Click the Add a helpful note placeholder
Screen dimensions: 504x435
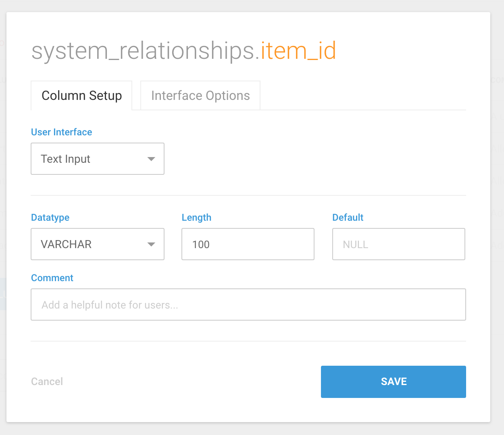[x=110, y=305]
